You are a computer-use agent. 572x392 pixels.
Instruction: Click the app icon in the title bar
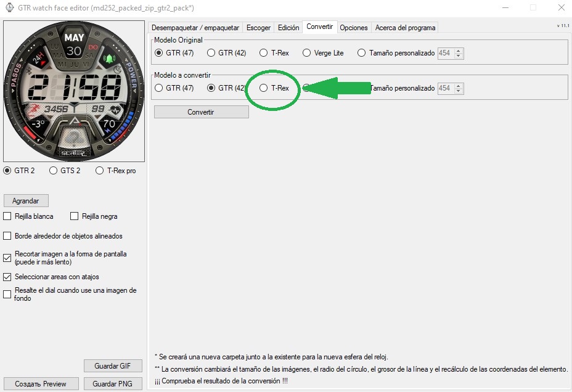tap(10, 7)
